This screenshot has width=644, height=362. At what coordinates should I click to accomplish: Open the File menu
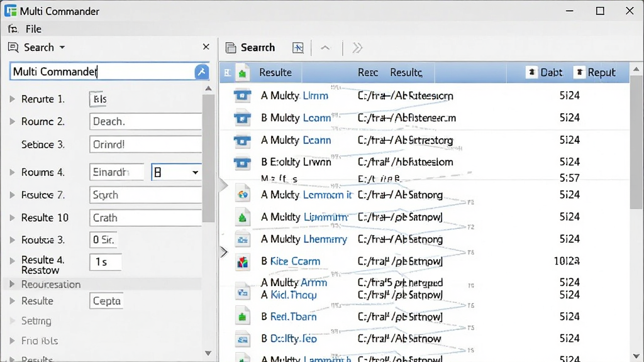tap(33, 29)
